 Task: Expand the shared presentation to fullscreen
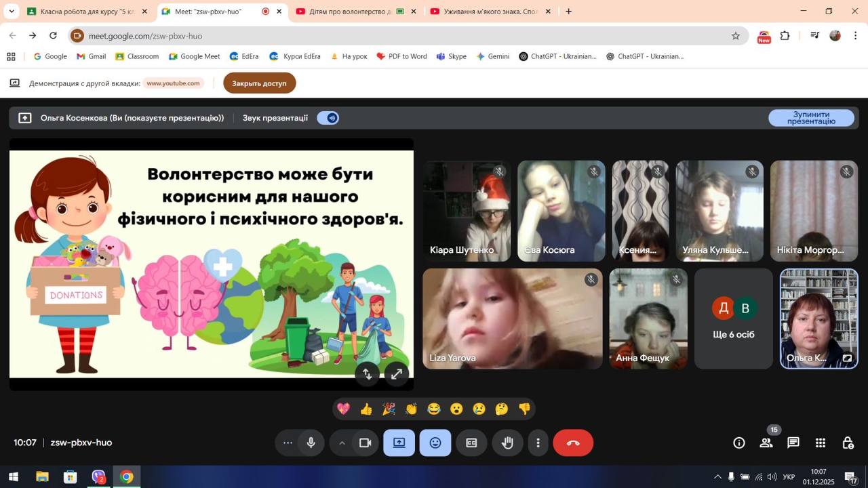point(397,373)
